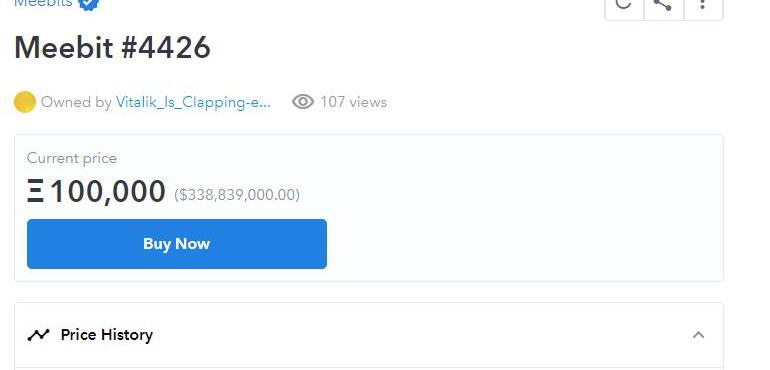This screenshot has width=770, height=370.
Task: Click the 107 views text
Action: click(354, 102)
